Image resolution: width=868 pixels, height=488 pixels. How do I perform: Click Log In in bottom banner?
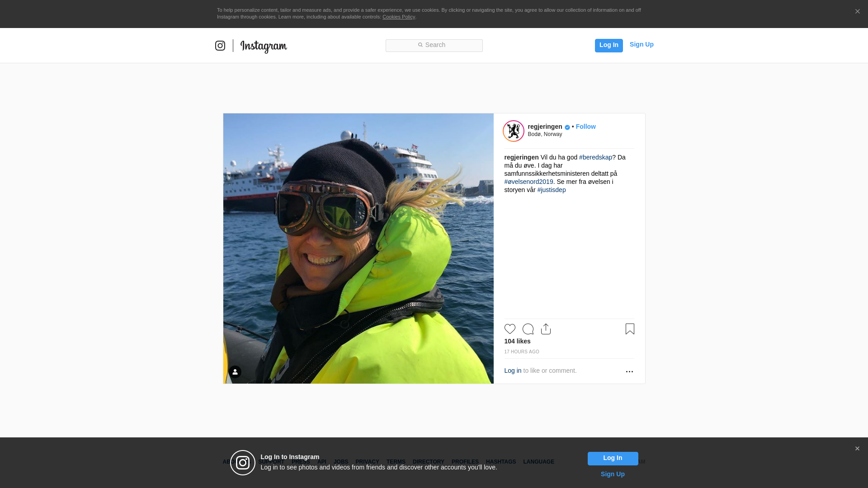(x=613, y=459)
